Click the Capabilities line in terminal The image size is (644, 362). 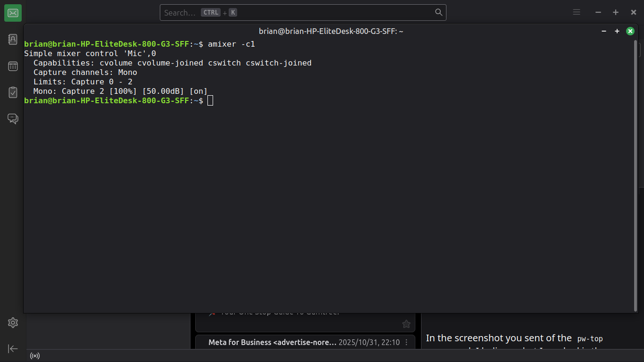coord(173,63)
